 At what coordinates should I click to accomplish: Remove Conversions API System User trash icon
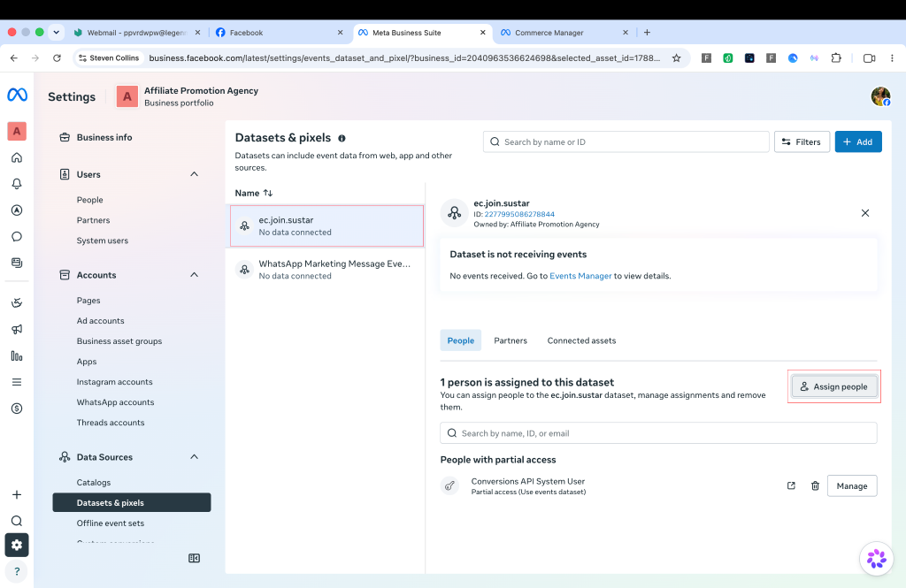815,485
